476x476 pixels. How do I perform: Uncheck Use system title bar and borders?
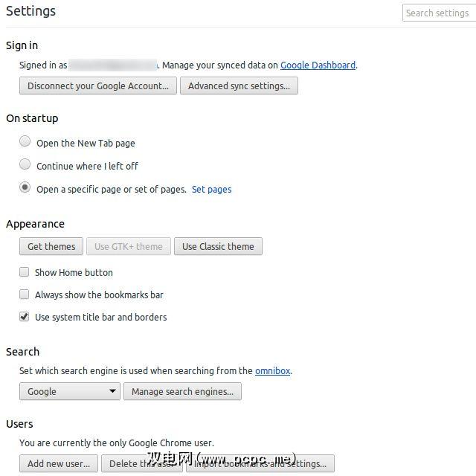coord(25,317)
